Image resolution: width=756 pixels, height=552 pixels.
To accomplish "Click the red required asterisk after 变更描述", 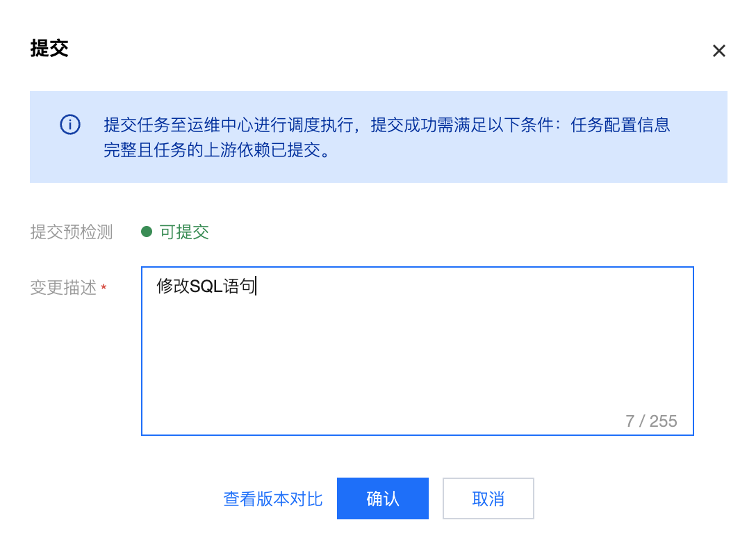I will click(x=104, y=289).
